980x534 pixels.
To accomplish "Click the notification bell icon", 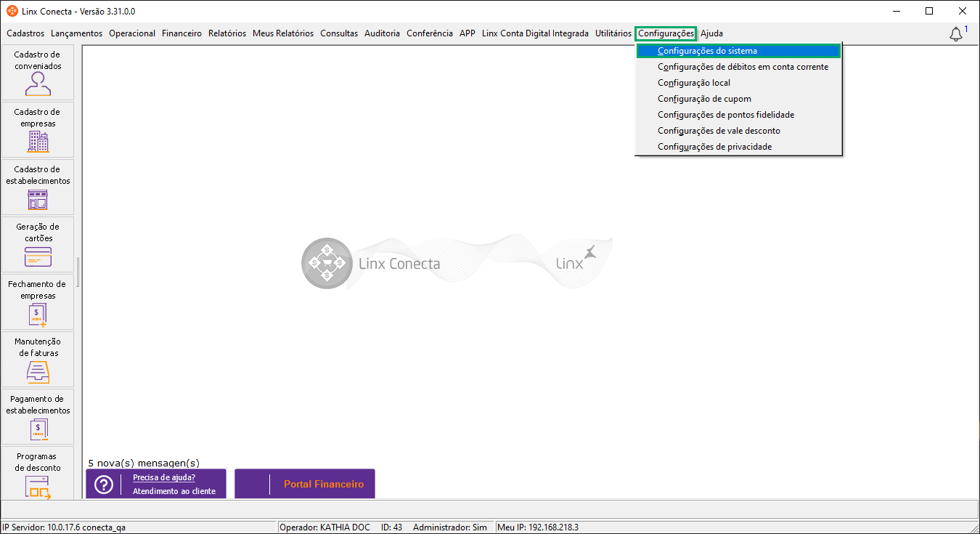I will [956, 34].
